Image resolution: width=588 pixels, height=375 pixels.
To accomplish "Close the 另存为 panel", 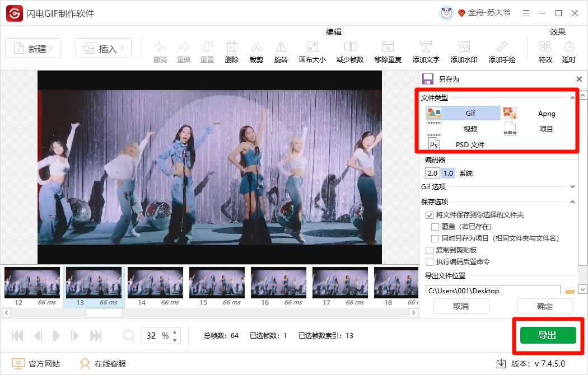I will click(579, 79).
